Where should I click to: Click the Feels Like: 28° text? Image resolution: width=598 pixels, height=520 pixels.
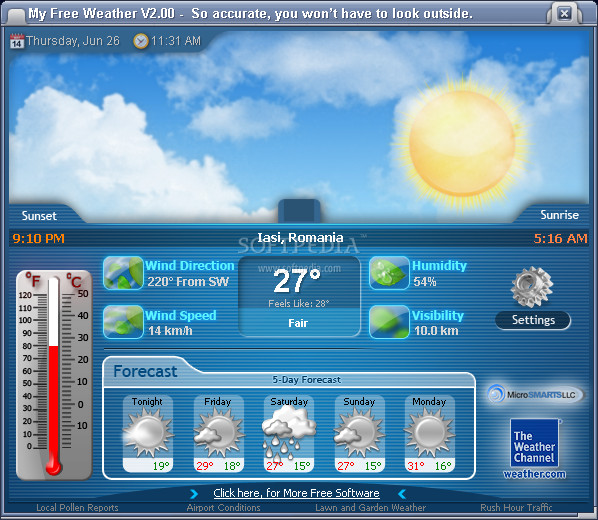click(299, 304)
